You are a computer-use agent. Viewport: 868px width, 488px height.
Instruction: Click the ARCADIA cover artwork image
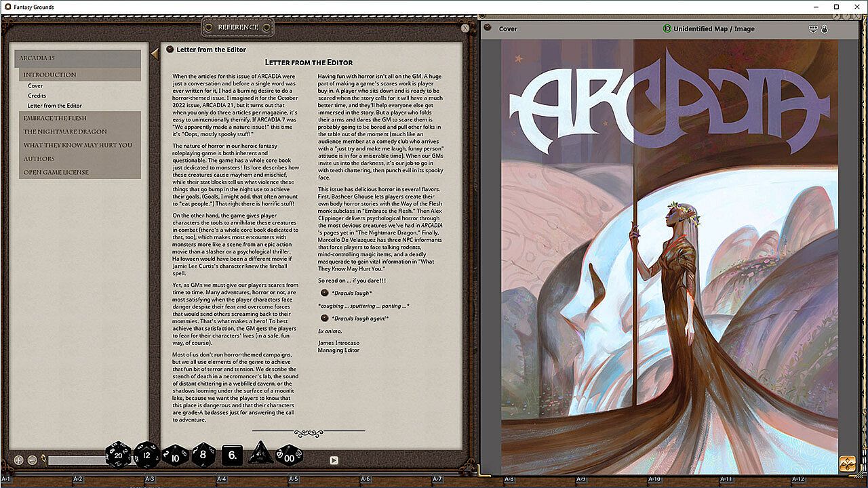(669, 257)
